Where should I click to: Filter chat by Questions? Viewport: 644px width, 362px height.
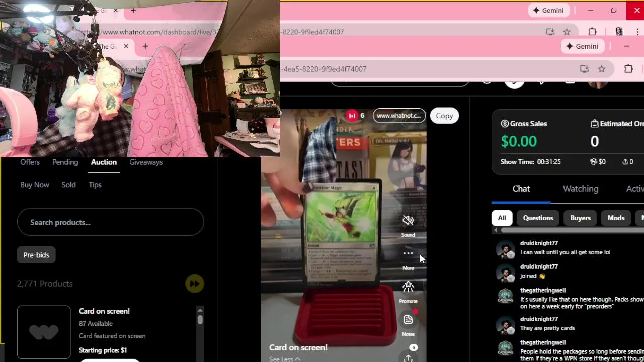[538, 218]
